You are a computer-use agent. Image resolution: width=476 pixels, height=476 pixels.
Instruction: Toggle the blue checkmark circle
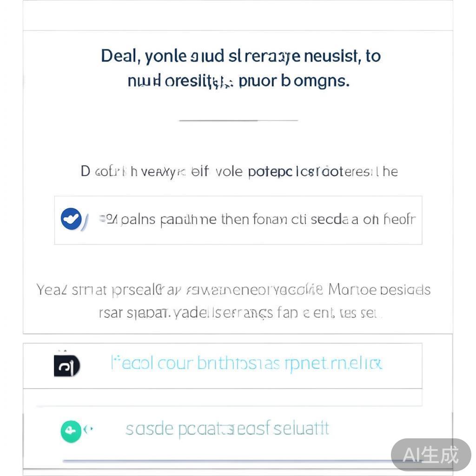click(x=71, y=219)
